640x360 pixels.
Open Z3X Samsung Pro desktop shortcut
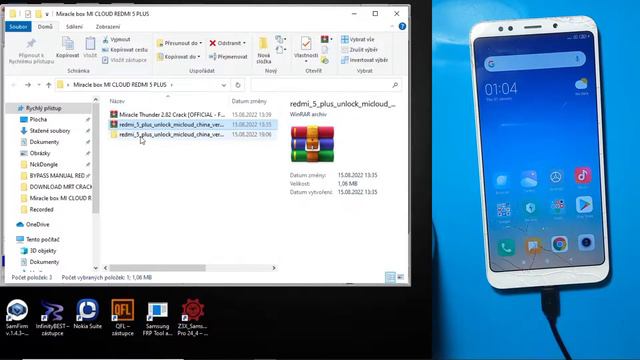(x=193, y=318)
